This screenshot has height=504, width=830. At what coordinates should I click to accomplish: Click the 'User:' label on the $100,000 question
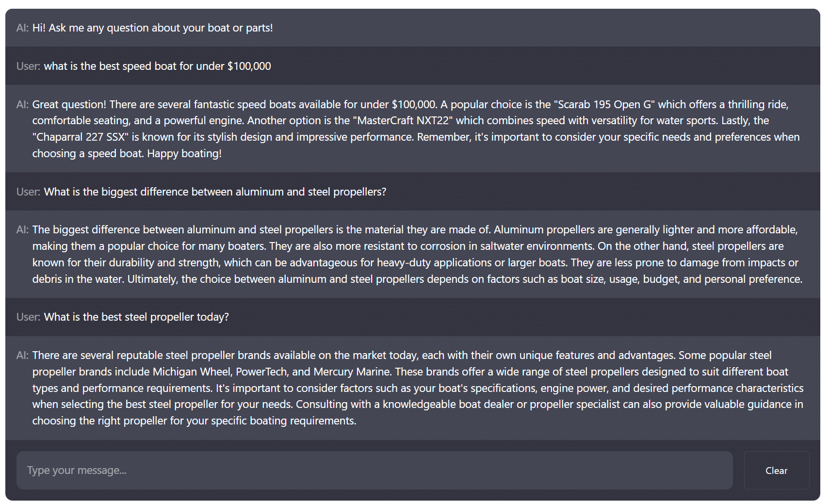28,66
